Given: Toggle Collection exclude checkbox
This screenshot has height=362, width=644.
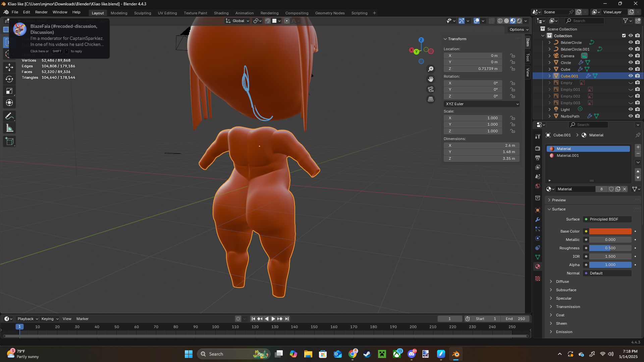Looking at the screenshot, I should 624,36.
